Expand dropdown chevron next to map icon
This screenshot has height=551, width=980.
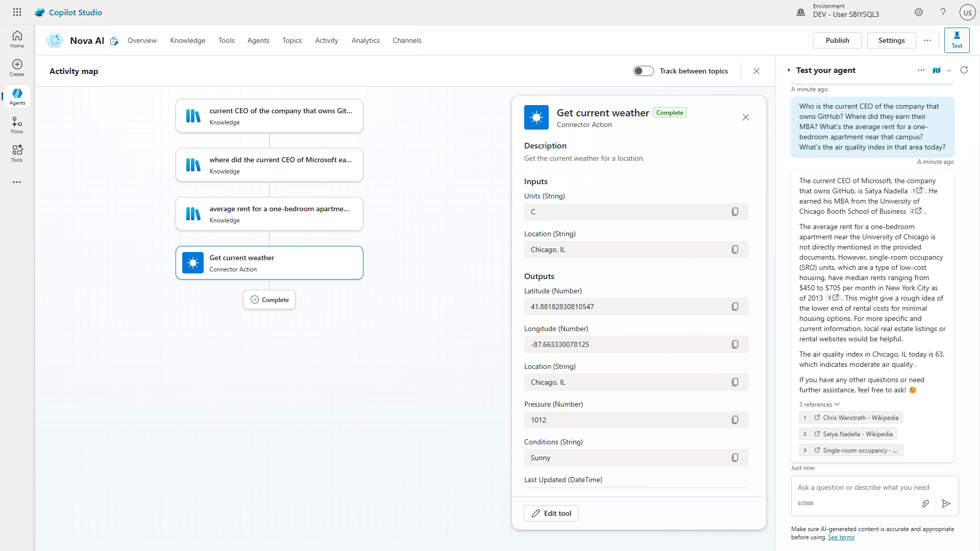pos(949,71)
